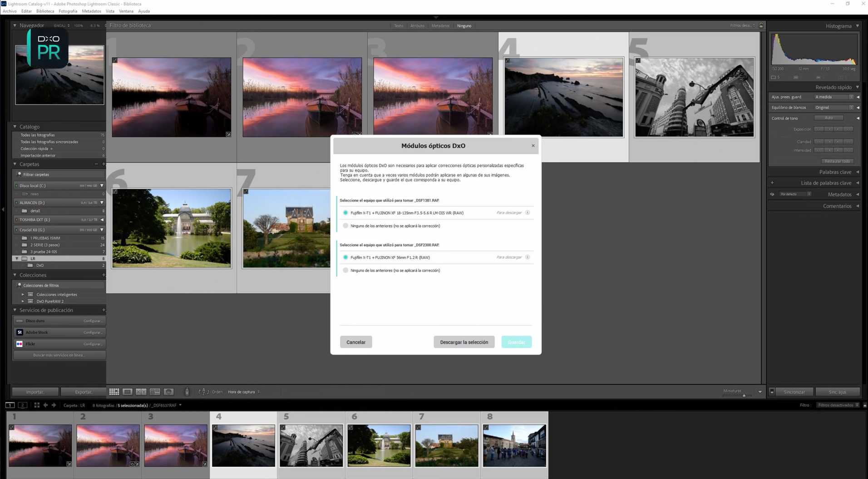The height and width of the screenshot is (479, 868).
Task: Open Fotografía menu
Action: tap(68, 11)
